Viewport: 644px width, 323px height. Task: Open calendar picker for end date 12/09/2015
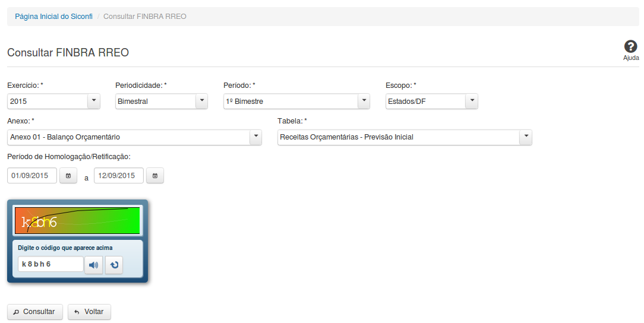[x=155, y=176]
